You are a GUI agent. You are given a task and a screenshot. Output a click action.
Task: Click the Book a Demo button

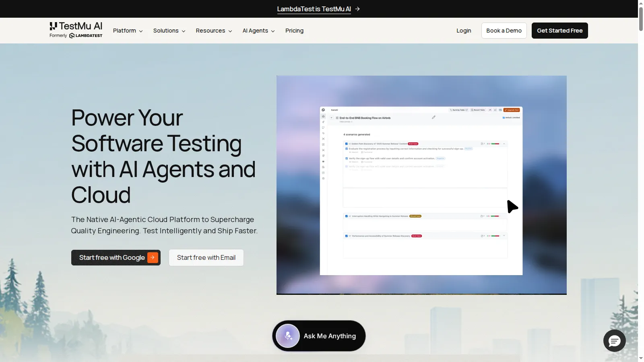coord(504,31)
